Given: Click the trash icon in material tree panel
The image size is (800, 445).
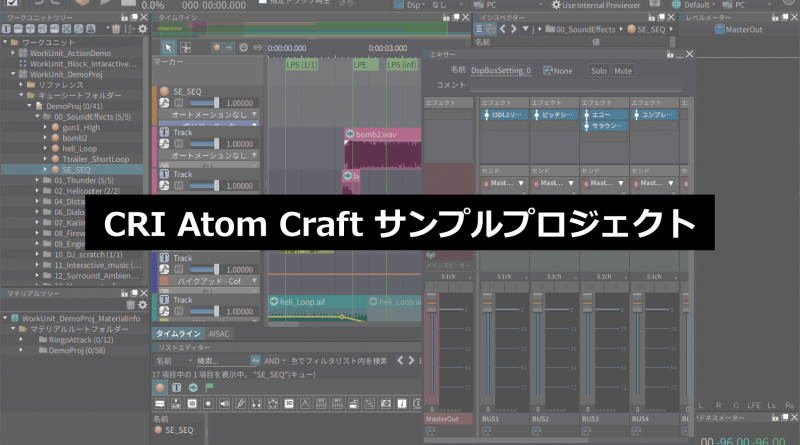Looking at the screenshot, I should [x=131, y=305].
